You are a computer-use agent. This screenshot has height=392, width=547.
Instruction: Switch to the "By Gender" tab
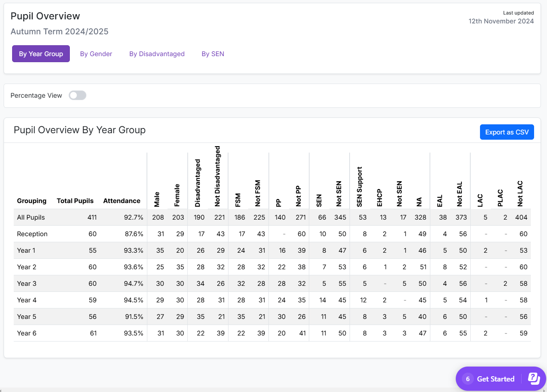[x=96, y=53]
